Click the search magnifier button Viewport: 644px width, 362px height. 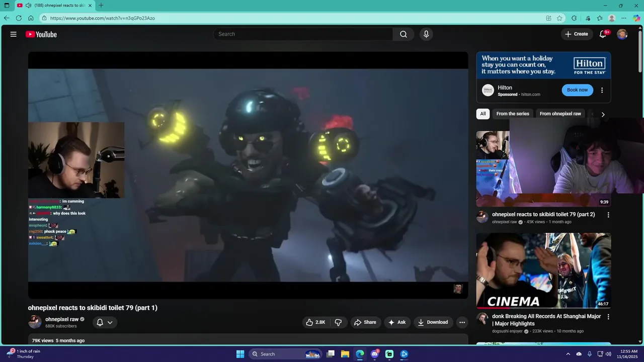pyautogui.click(x=404, y=34)
